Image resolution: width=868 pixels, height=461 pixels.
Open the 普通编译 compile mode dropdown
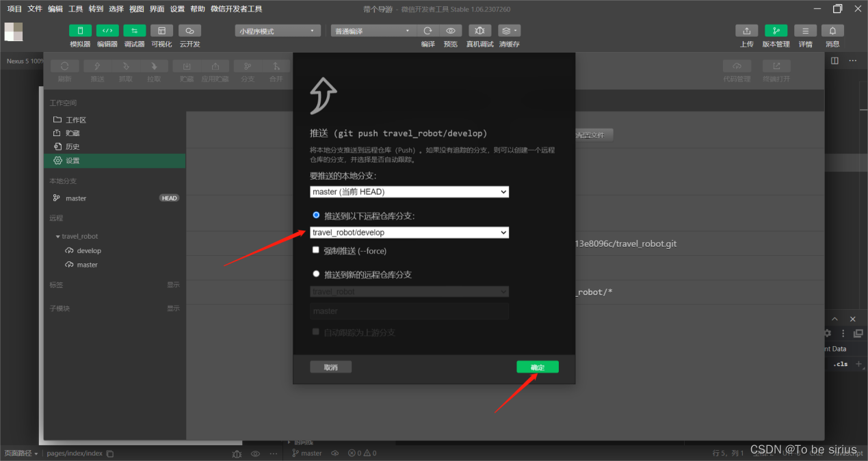(x=374, y=31)
